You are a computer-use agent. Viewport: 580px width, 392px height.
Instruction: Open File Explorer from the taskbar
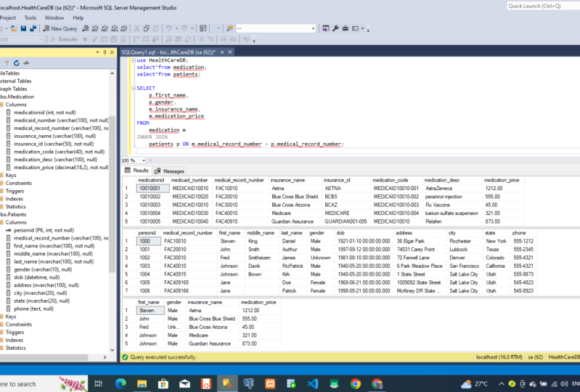pos(142,383)
